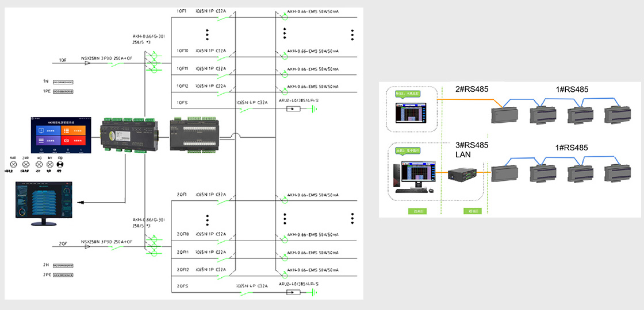Click the HG indicator lamp symbol
Screen dimensions: 644x310
coord(39,164)
